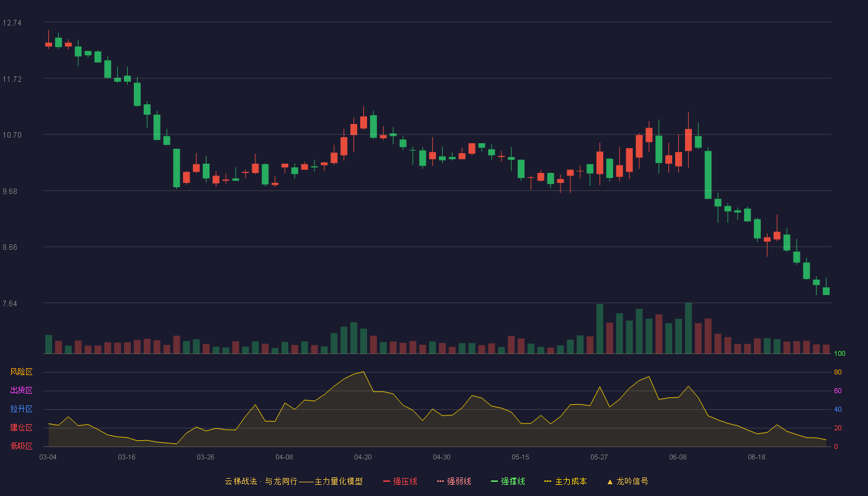
Task: Toggle the 龙吟信号 legend entry
Action: [627, 481]
